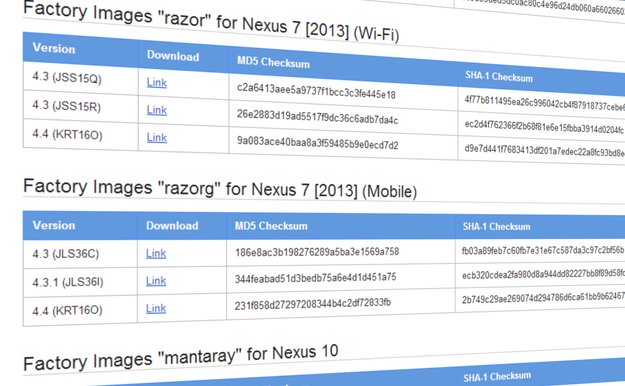Click heading Factory Images "mantaray" for Nexus 10
625x386 pixels.
coord(181,357)
